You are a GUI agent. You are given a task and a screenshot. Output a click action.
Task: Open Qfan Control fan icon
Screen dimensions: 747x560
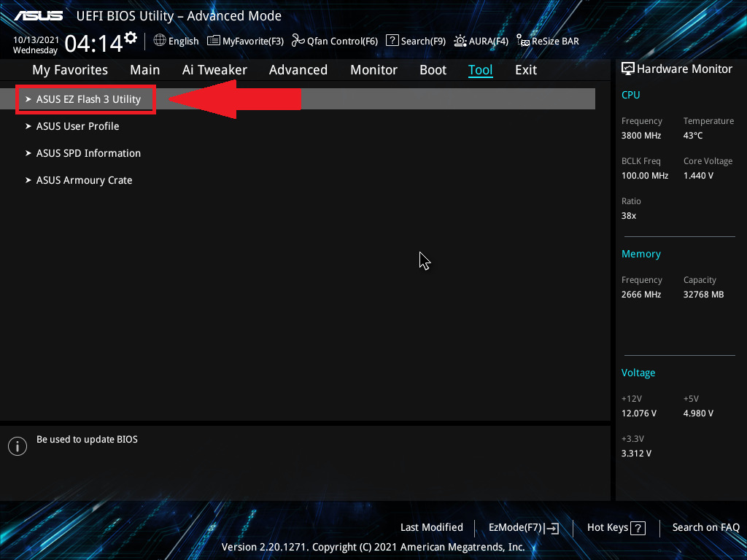coord(298,41)
